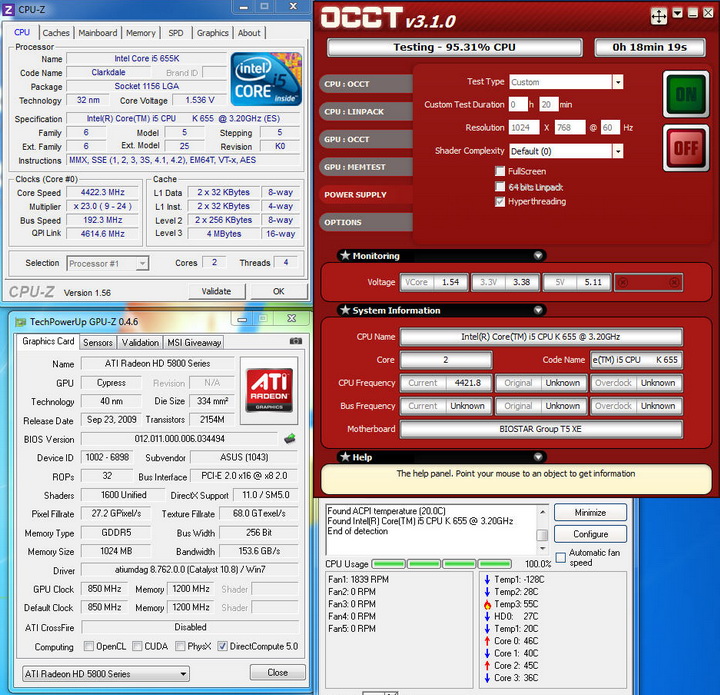Switch to the About tab in CPU-Z

[x=249, y=33]
